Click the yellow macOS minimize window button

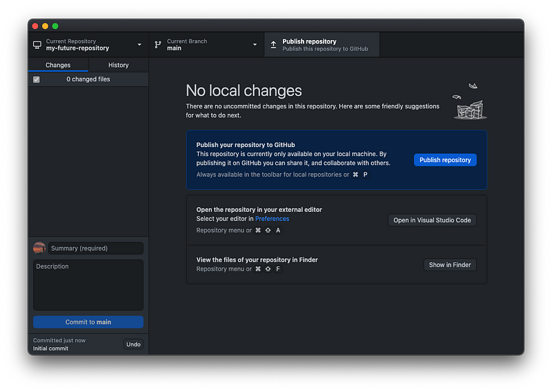tap(45, 26)
